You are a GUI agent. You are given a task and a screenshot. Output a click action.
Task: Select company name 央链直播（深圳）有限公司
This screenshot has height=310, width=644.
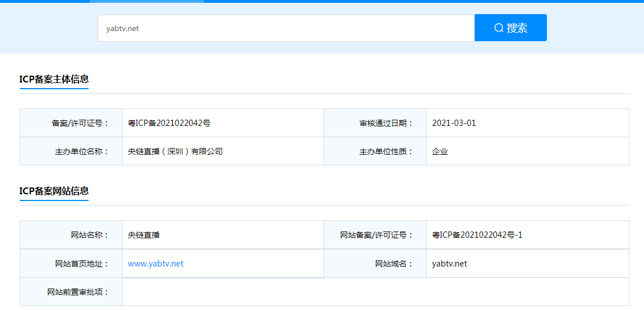[x=176, y=151]
